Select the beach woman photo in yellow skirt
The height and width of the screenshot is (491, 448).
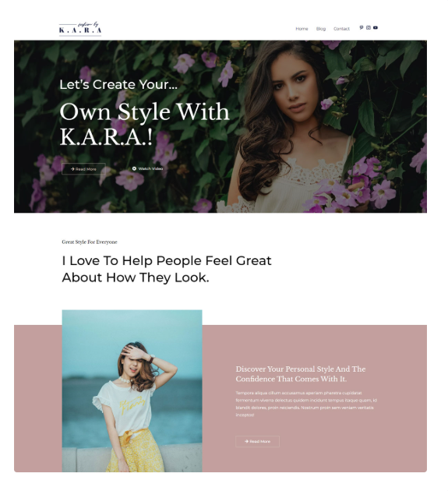(x=132, y=390)
